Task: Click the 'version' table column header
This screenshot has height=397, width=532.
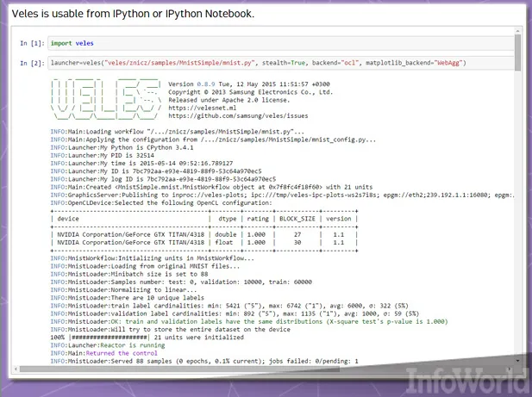Action: [339, 219]
